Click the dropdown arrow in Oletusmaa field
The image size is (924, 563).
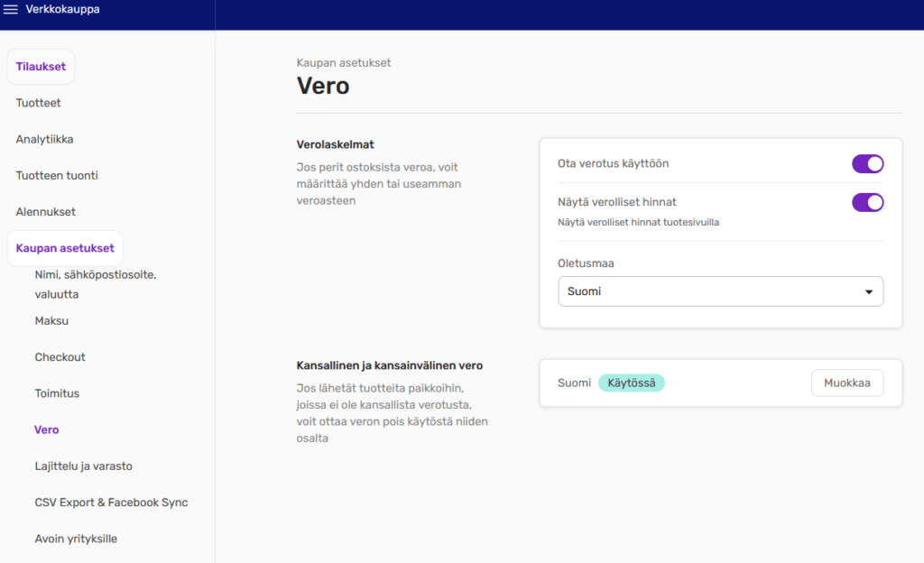868,292
